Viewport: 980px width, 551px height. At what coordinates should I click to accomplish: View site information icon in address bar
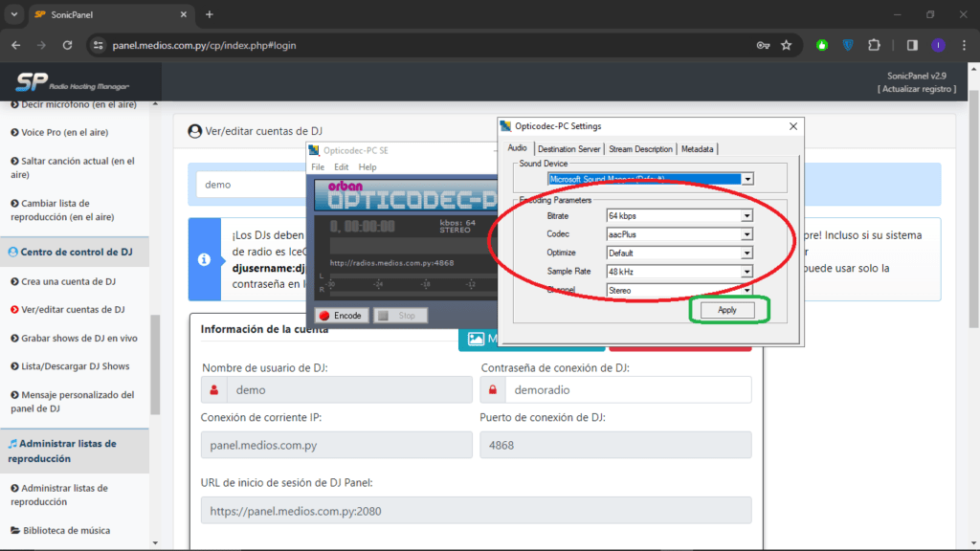pos(99,45)
